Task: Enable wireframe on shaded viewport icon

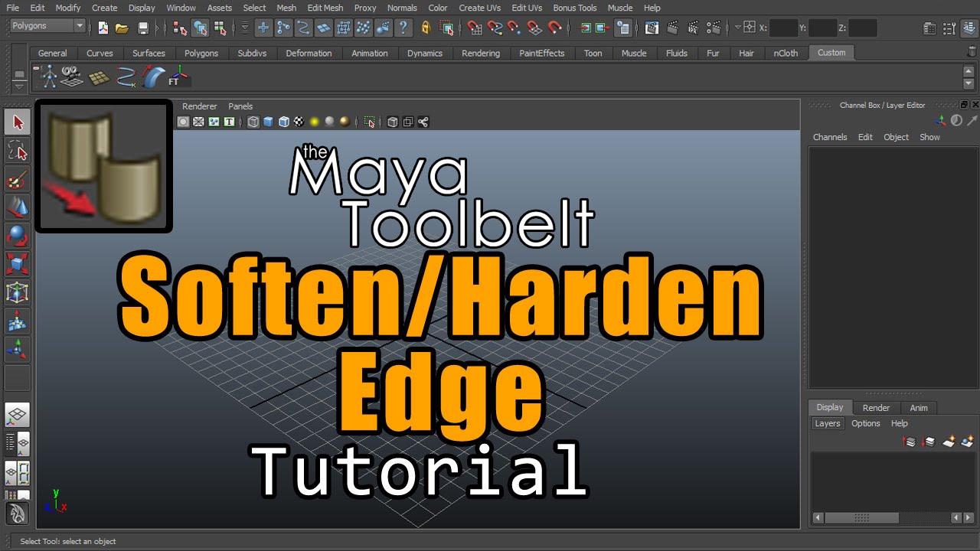Action: click(284, 122)
